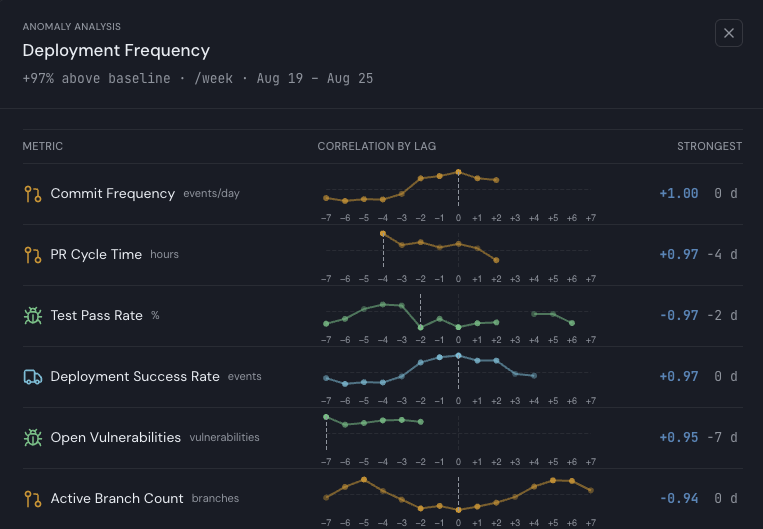Select the PR Cycle Time metric name
763x529 pixels.
coord(96,255)
